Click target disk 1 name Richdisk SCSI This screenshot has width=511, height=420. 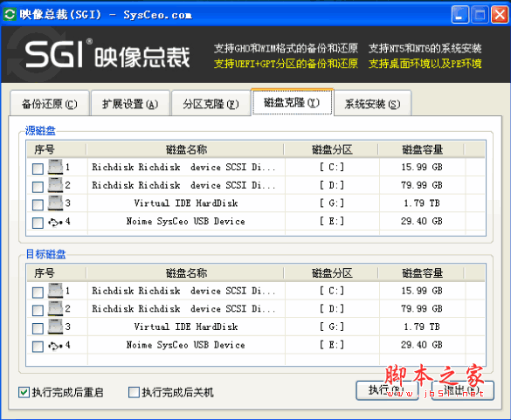click(183, 291)
